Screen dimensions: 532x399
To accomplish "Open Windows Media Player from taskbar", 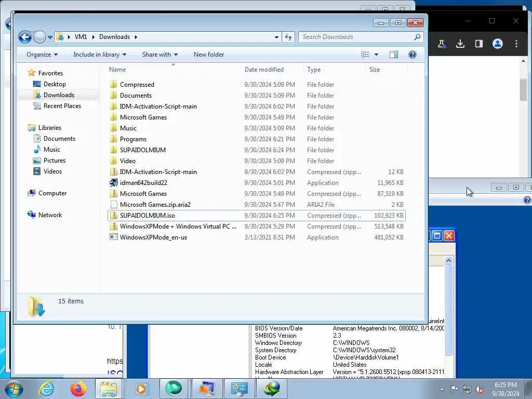I will point(141,389).
